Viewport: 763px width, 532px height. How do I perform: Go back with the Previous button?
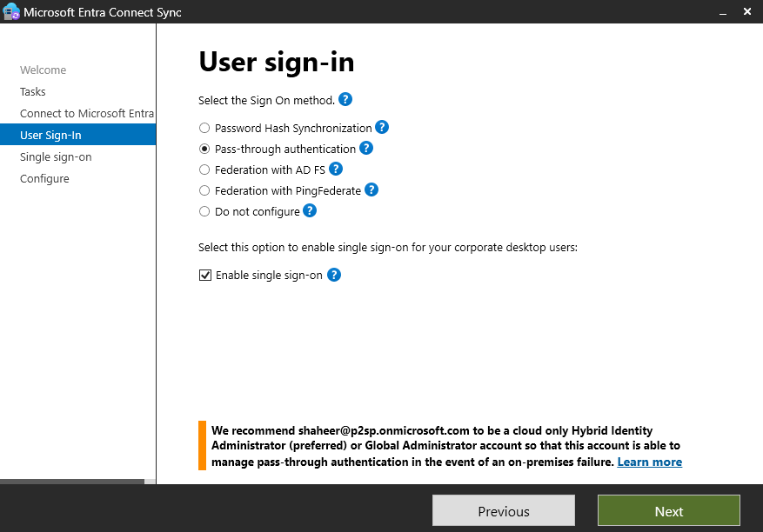click(503, 511)
